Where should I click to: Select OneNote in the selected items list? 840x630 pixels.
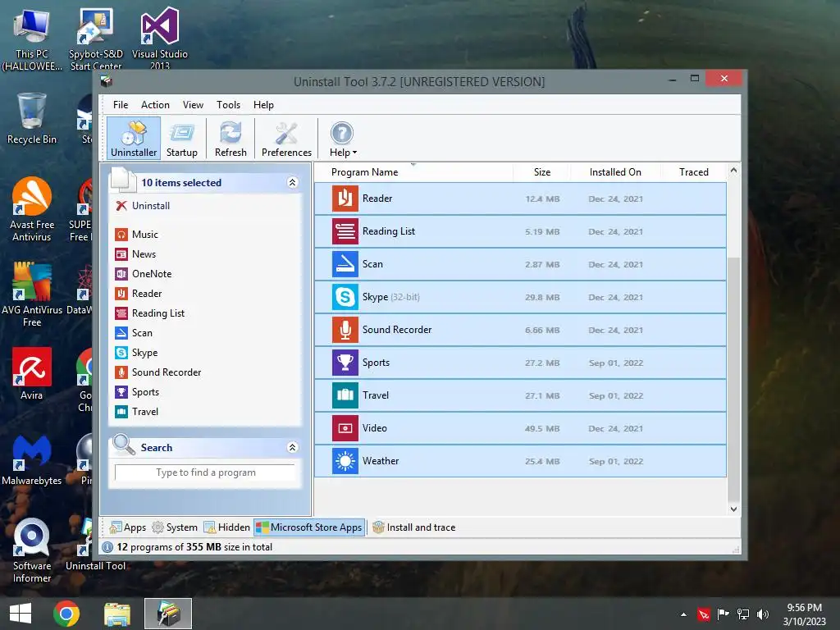click(144, 274)
